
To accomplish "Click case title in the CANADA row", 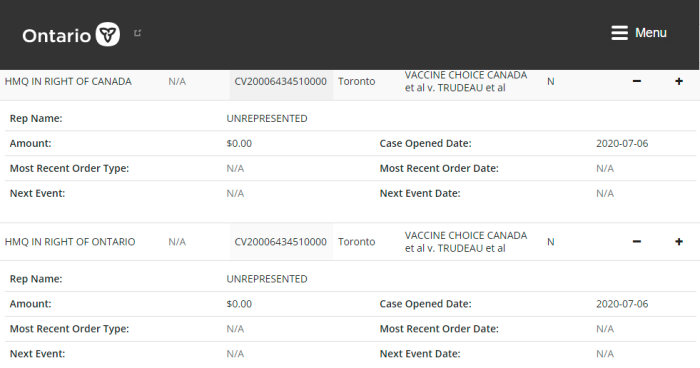I will 466,81.
